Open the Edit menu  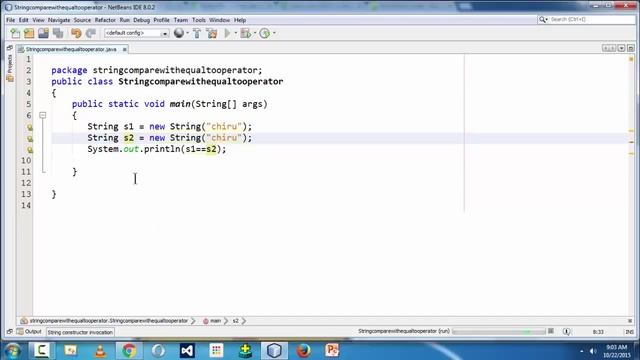click(x=24, y=20)
